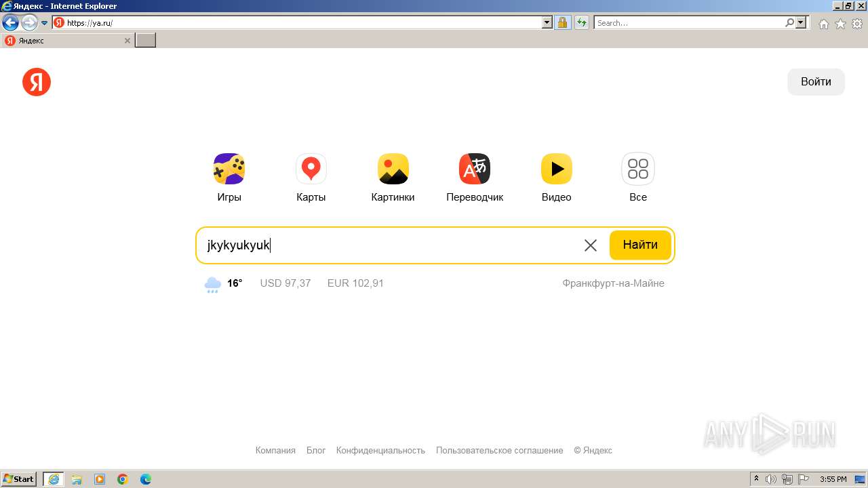Click the refresh page icon
868x488 pixels.
tap(582, 22)
